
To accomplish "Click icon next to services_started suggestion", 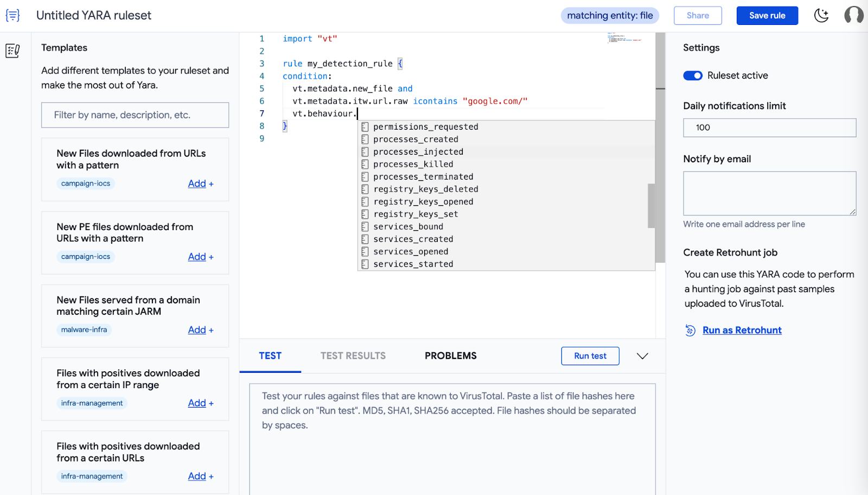I will [365, 264].
